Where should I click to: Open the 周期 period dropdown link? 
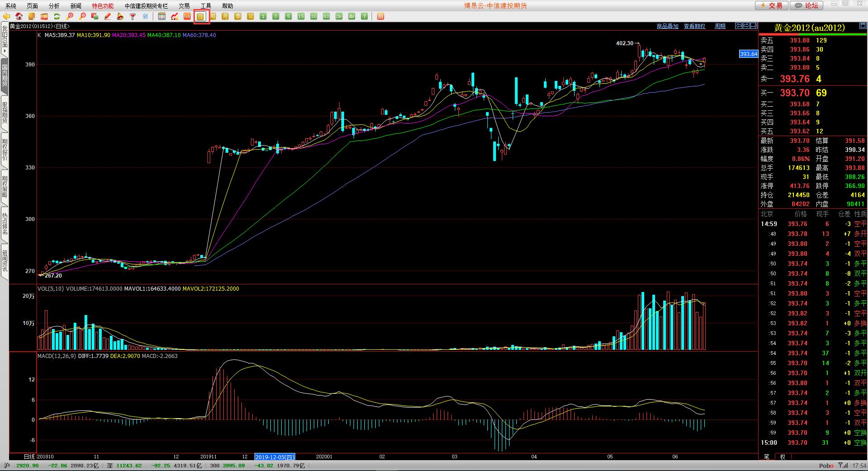point(720,27)
